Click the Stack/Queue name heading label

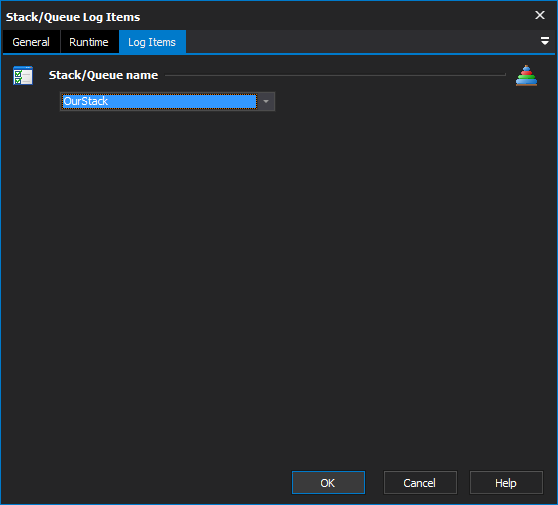[x=103, y=75]
